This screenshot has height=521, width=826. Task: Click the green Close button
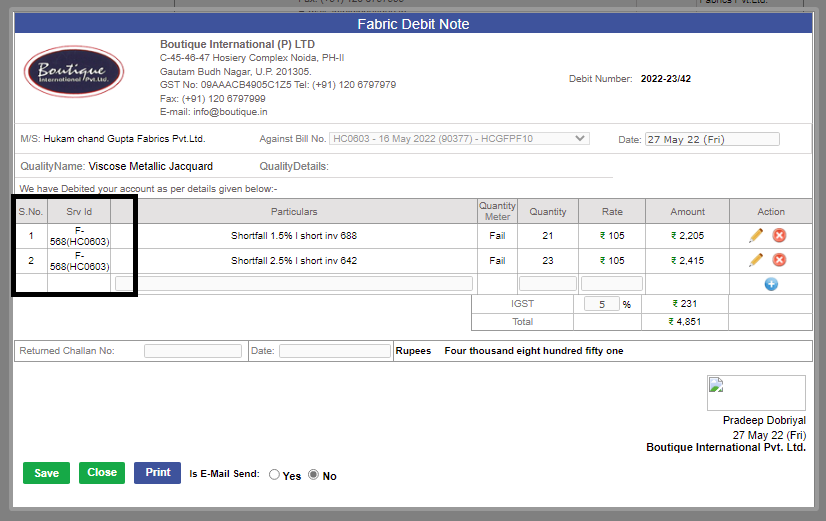(x=102, y=473)
